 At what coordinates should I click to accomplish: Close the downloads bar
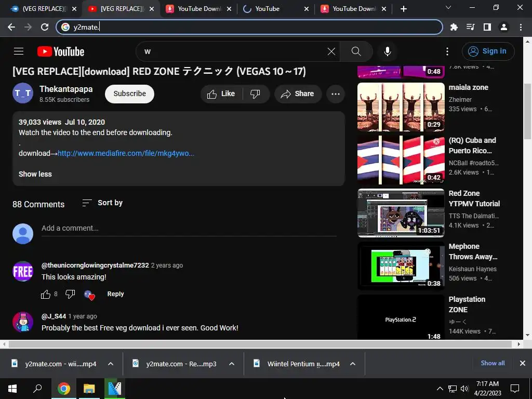coord(523,363)
